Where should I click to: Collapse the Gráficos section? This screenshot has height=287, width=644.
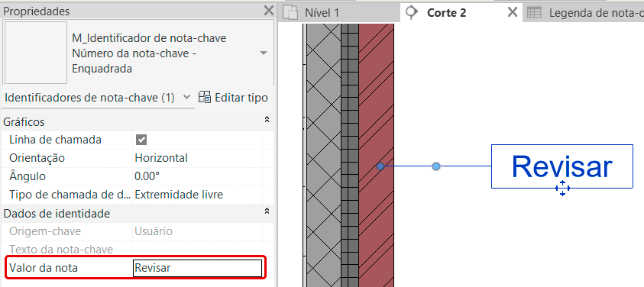tap(267, 120)
